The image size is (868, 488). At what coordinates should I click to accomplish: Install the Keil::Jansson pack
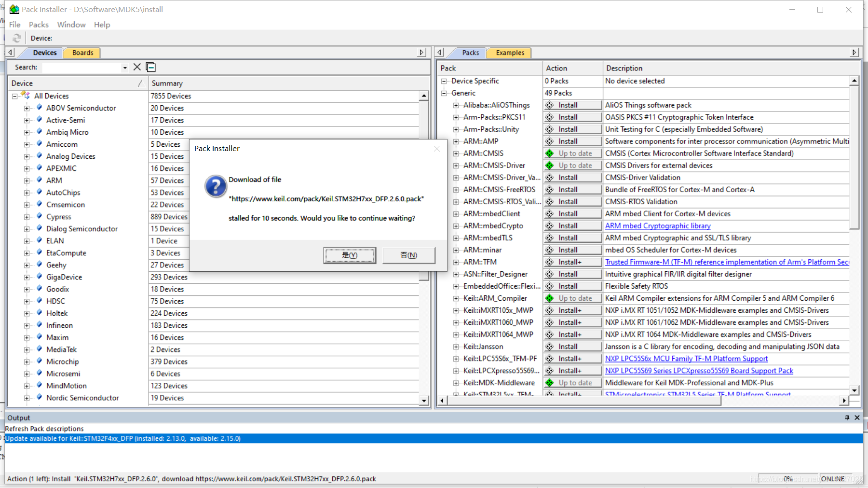tap(572, 347)
